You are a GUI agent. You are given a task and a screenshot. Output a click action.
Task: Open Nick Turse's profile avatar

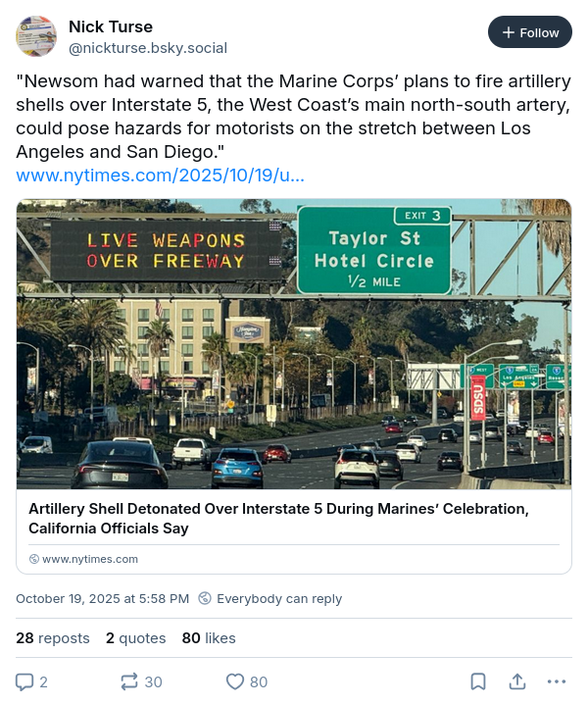36,35
